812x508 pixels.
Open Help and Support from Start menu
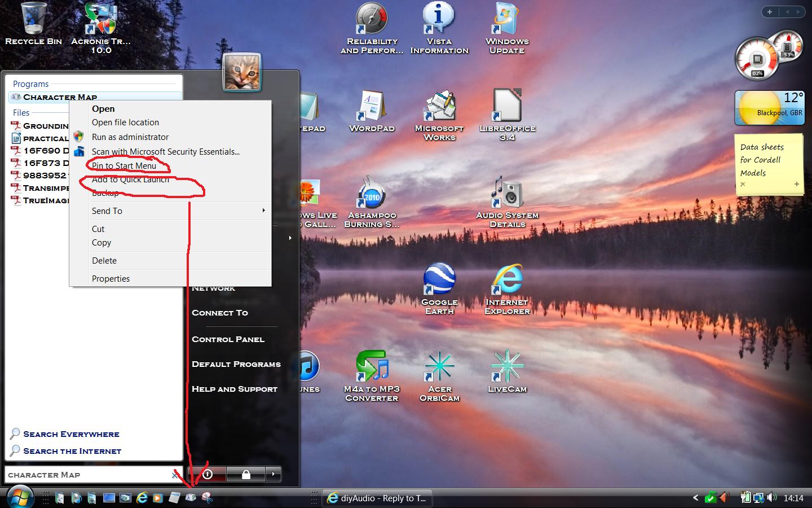tap(235, 389)
